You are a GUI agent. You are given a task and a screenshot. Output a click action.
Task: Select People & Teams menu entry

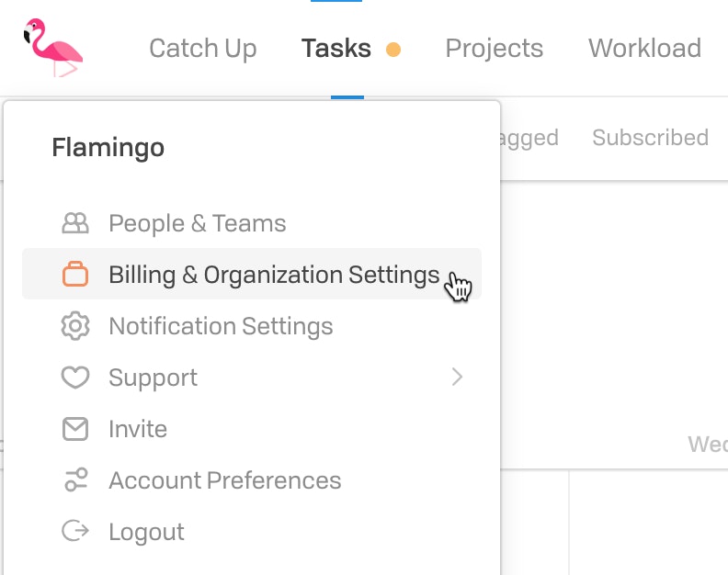pos(252,223)
